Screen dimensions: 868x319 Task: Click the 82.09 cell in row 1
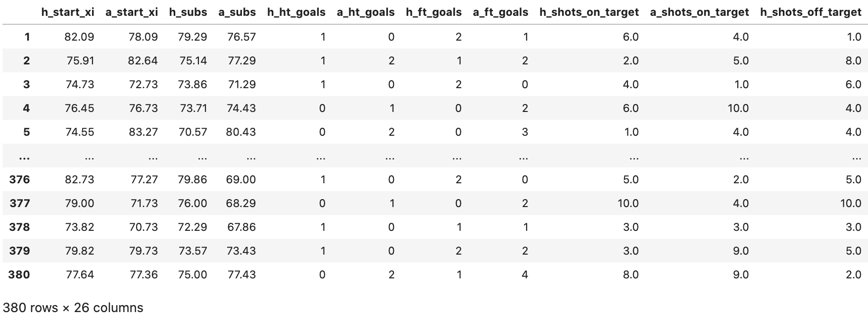79,37
